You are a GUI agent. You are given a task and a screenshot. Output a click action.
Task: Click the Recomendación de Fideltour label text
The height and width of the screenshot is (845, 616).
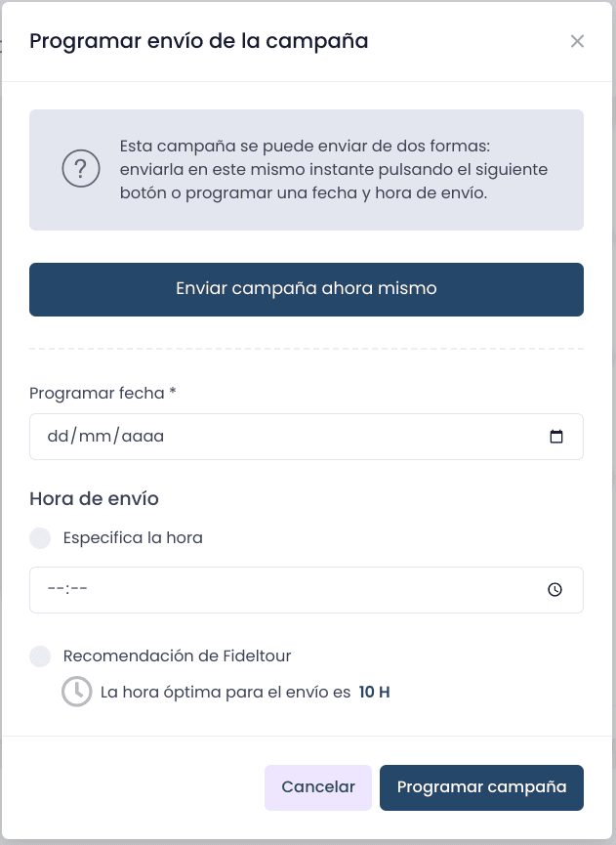coord(177,655)
